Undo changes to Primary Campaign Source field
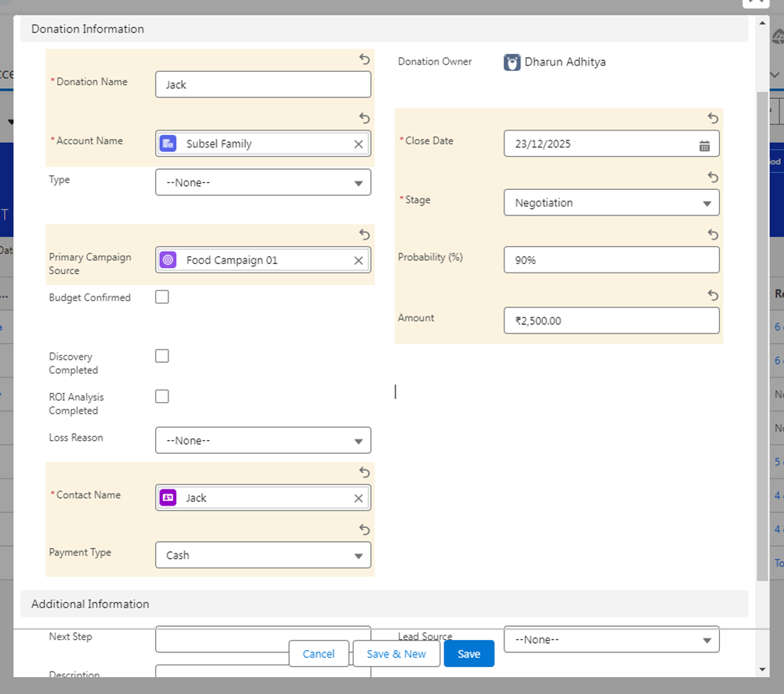 coord(365,235)
